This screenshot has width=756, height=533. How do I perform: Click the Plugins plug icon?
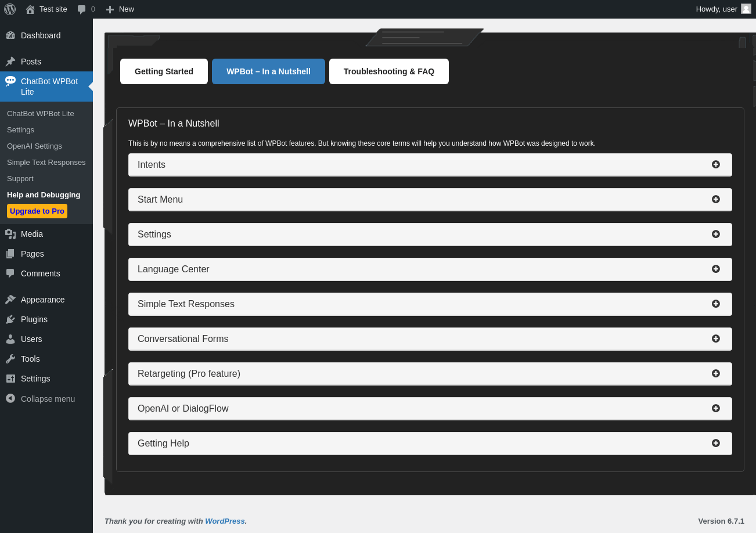(10, 319)
